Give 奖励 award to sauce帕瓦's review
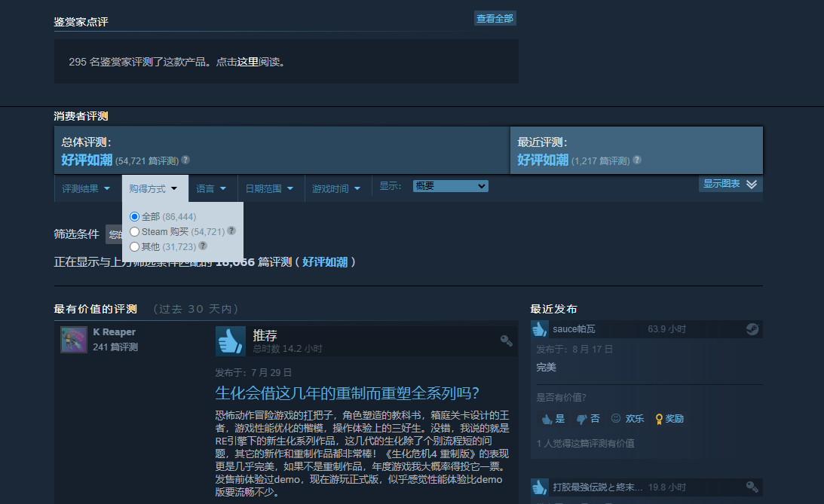 click(x=669, y=419)
